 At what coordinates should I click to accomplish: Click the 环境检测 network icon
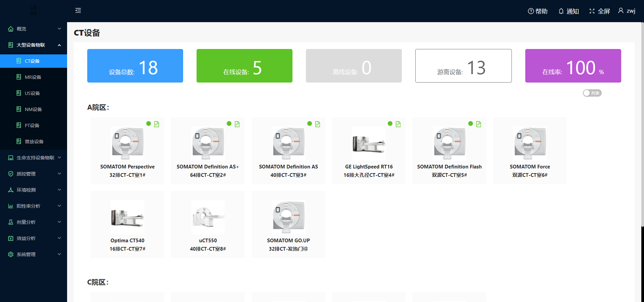pos(11,190)
